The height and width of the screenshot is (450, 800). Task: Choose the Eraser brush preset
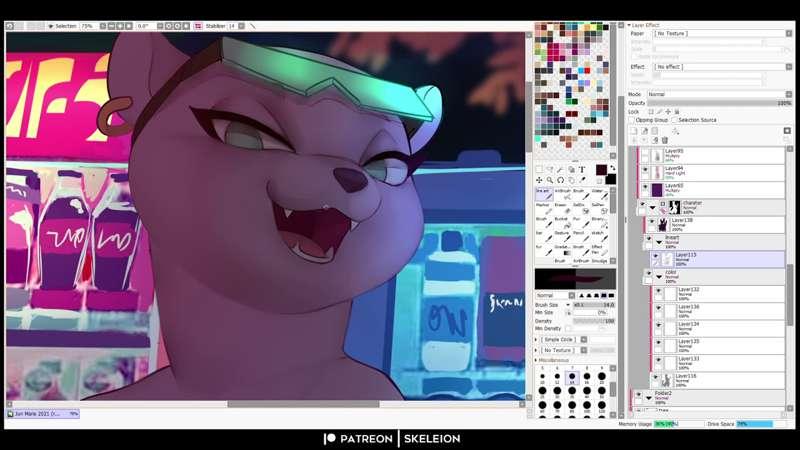click(x=562, y=209)
